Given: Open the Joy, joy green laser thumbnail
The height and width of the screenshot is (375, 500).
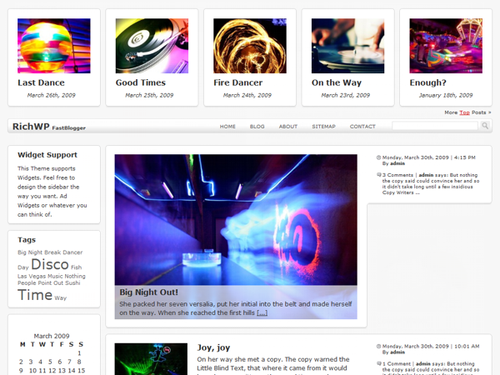Looking at the screenshot, I should click(151, 359).
